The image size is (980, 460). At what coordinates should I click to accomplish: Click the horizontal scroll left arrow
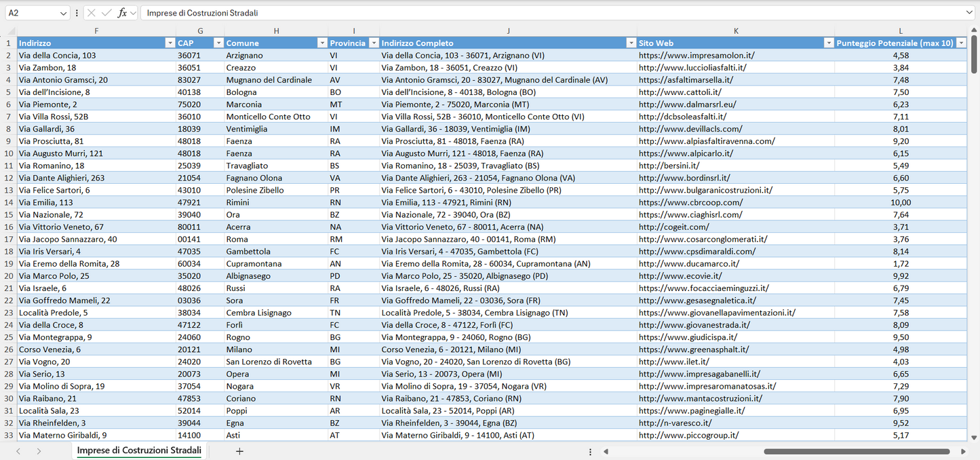coord(606,451)
